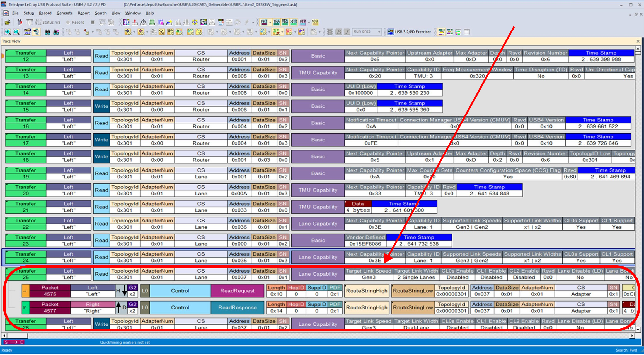Click the Open File folder icon

tap(7, 22)
